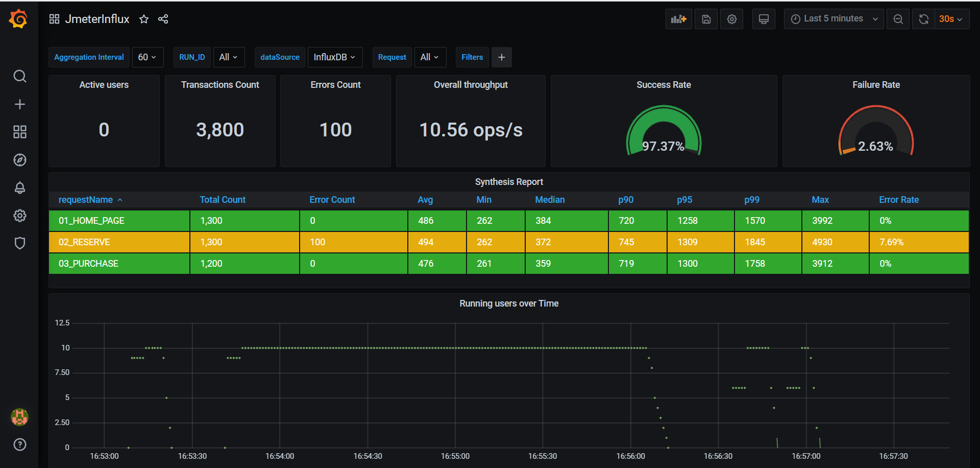Open Explore compass icon

[19, 160]
